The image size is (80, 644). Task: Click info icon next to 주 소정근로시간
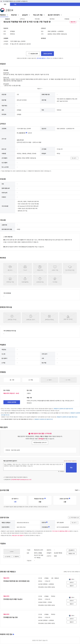27,133
